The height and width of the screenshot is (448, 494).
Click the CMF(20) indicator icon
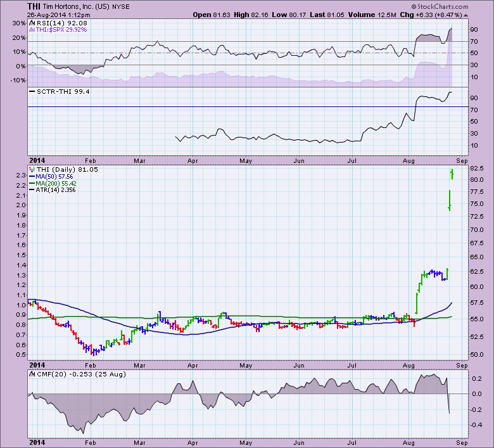coord(32,374)
